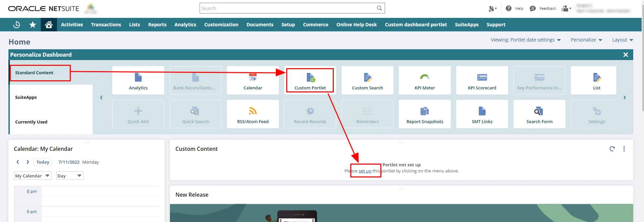Click the Today calendar button
The width and height of the screenshot is (644, 222).
43,162
